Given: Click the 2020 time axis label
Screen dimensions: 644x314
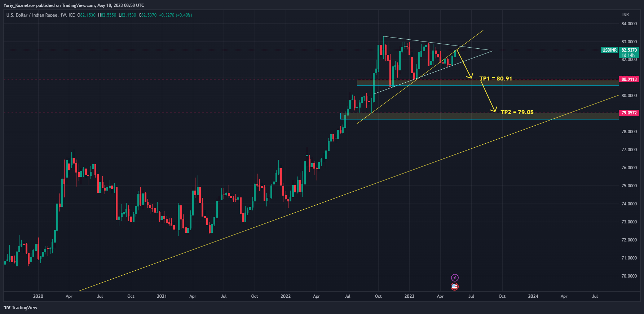Looking at the screenshot, I should tap(38, 296).
